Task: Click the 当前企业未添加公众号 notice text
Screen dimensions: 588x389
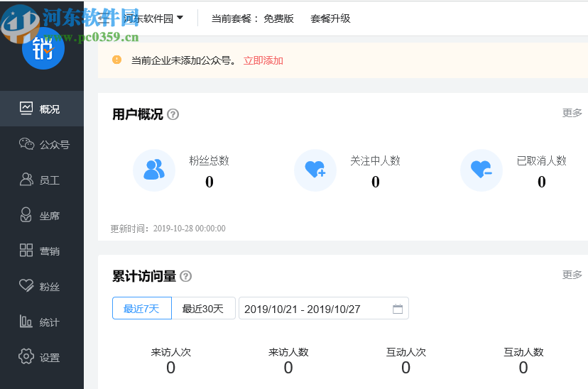Action: point(184,60)
